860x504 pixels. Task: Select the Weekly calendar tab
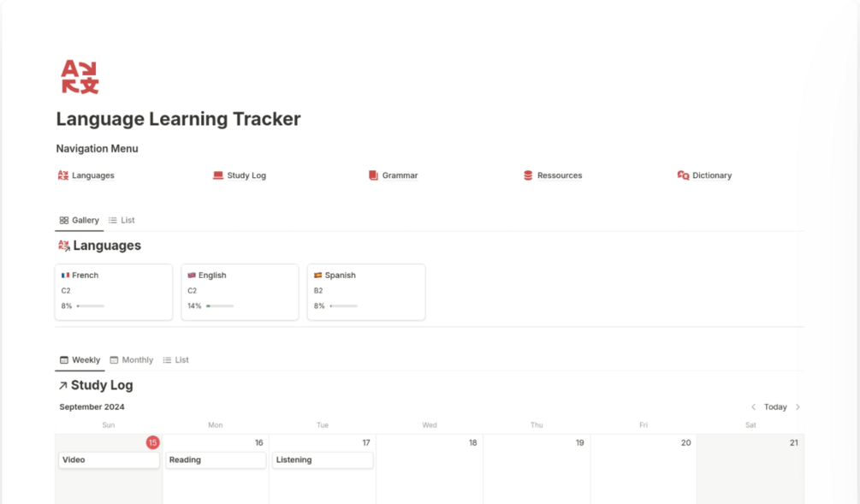(x=80, y=360)
